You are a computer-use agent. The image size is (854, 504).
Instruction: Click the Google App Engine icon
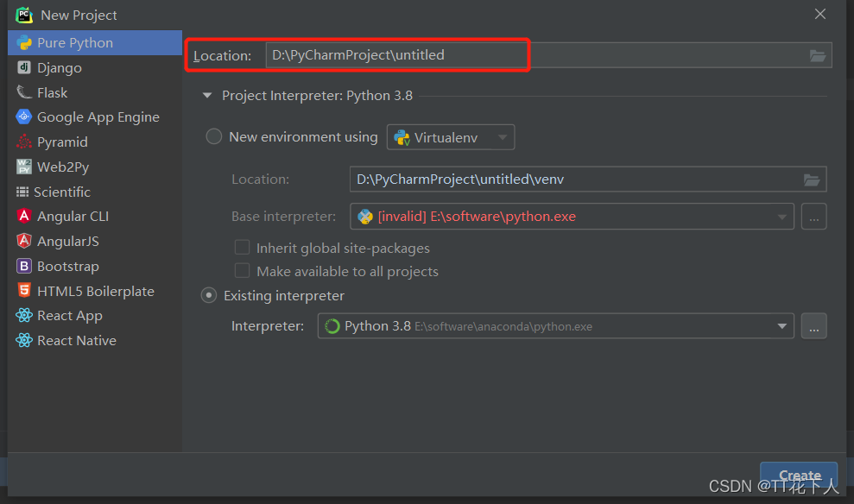(24, 117)
